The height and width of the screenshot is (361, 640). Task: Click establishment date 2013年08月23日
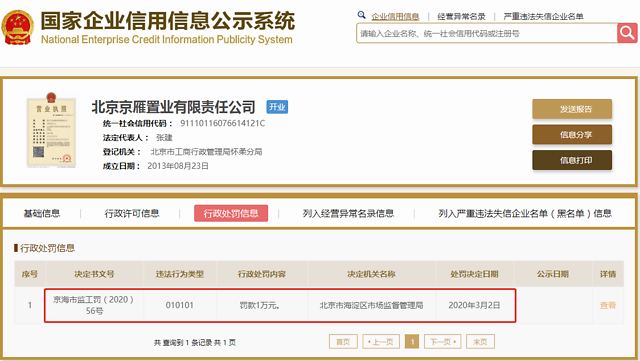coord(178,166)
